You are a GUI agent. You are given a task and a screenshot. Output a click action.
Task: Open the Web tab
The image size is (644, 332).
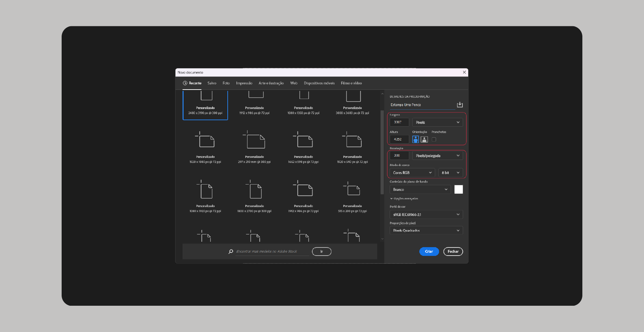294,83
